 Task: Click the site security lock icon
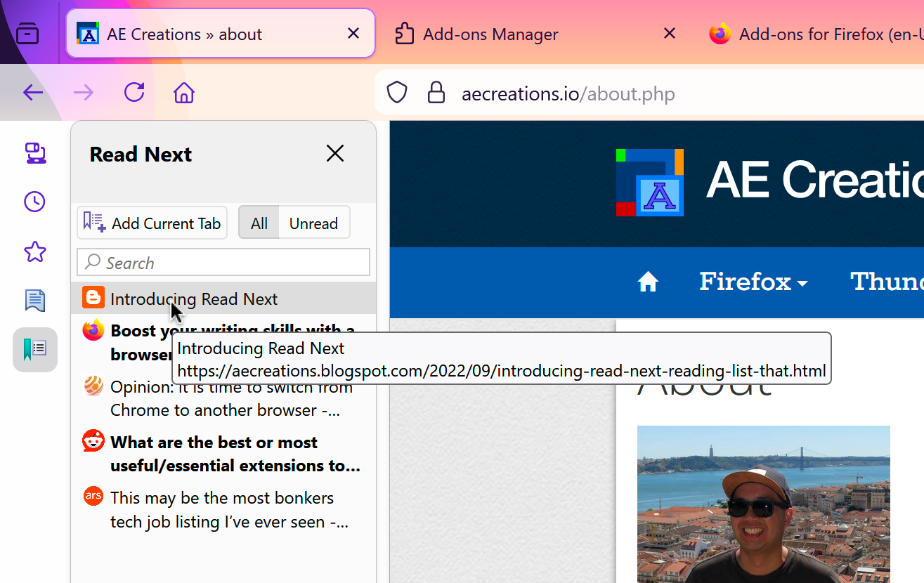click(436, 92)
